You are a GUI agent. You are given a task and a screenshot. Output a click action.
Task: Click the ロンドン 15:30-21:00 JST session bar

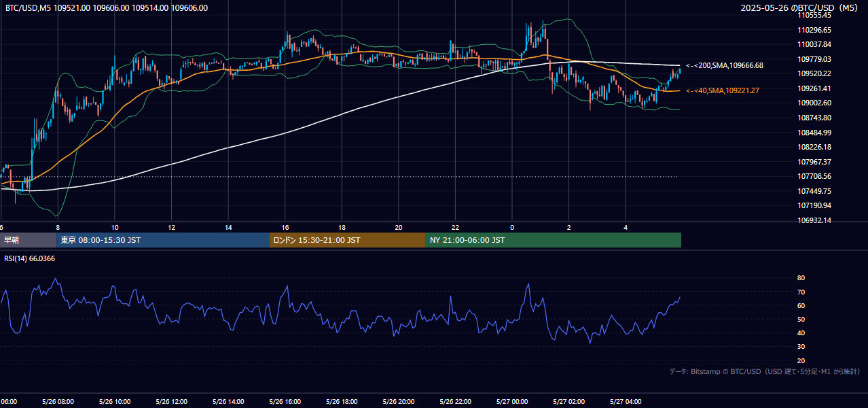(348, 240)
